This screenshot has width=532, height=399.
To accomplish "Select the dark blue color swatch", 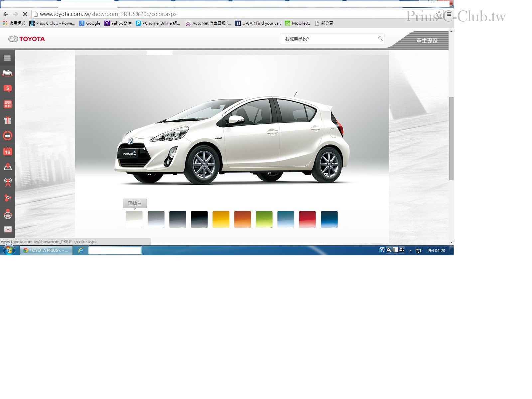I will (329, 219).
